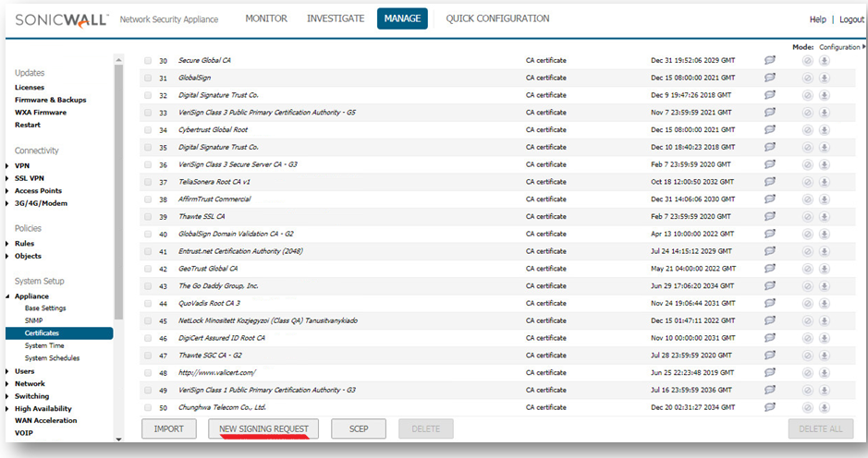The image size is (868, 458).
Task: Check the box for Cybertrust Global Root
Action: [x=148, y=130]
